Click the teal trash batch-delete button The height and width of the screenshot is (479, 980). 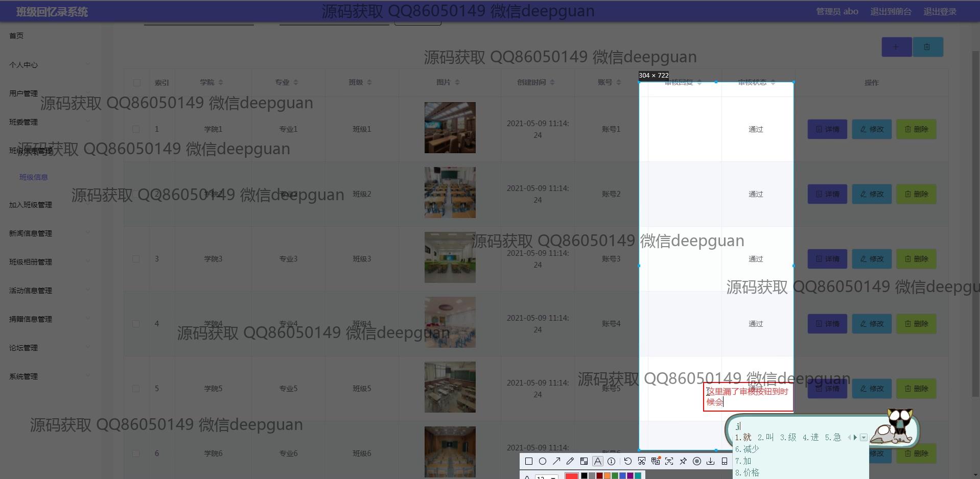pos(928,47)
